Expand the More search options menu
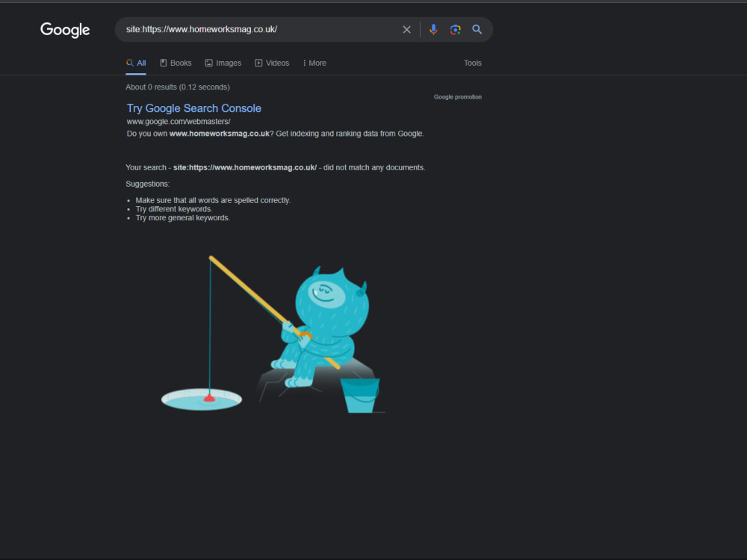The width and height of the screenshot is (747, 560). tap(314, 63)
